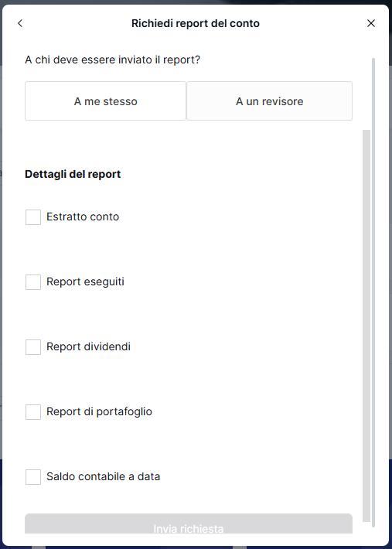The height and width of the screenshot is (549, 392).
Task: Click the Report eseguiti label text
Action: coord(85,282)
